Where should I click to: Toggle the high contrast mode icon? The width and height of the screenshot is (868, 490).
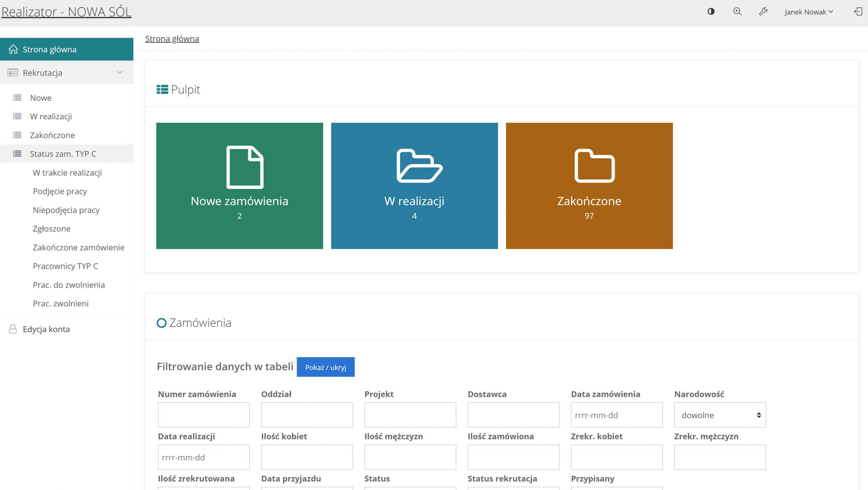(x=711, y=12)
